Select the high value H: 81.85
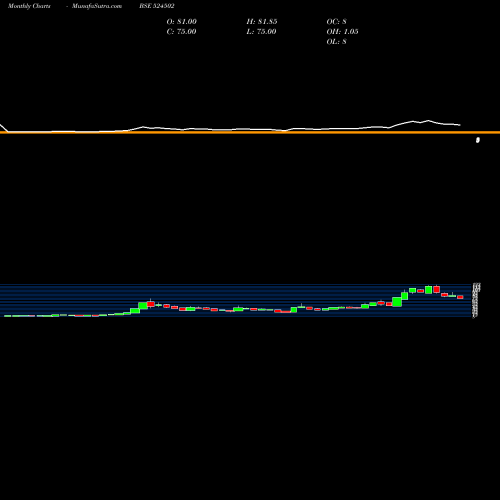Image resolution: width=500 pixels, height=500 pixels. coord(262,22)
